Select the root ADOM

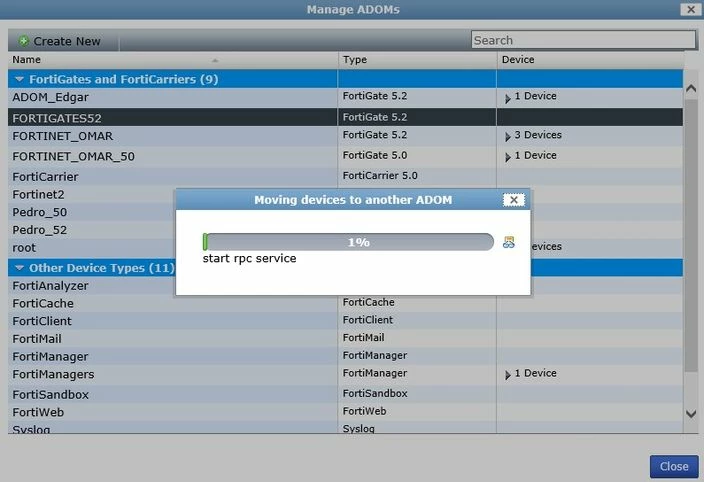pos(24,248)
